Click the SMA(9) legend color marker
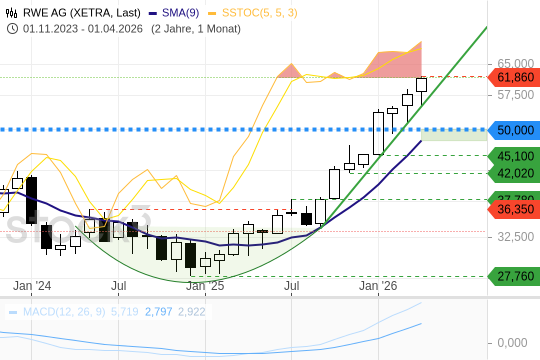This screenshot has width=540, height=360. click(x=153, y=13)
